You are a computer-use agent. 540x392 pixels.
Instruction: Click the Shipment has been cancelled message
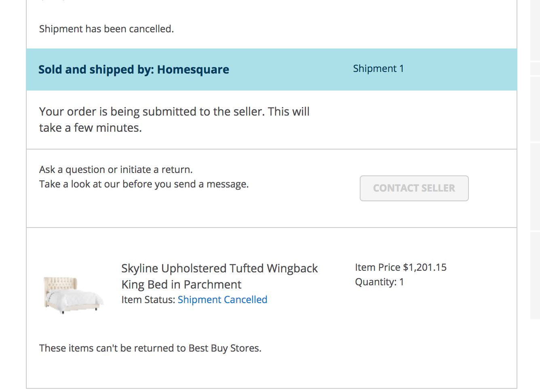point(106,29)
